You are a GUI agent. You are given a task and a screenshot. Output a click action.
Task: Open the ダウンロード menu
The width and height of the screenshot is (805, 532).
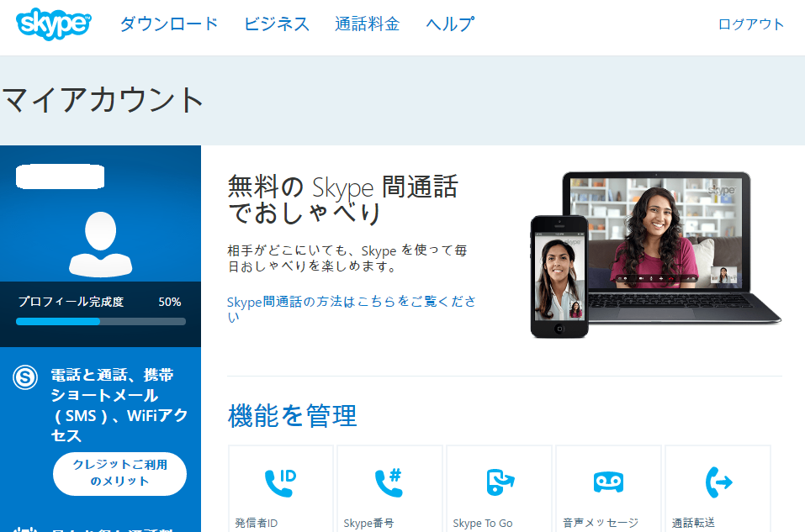(x=168, y=24)
